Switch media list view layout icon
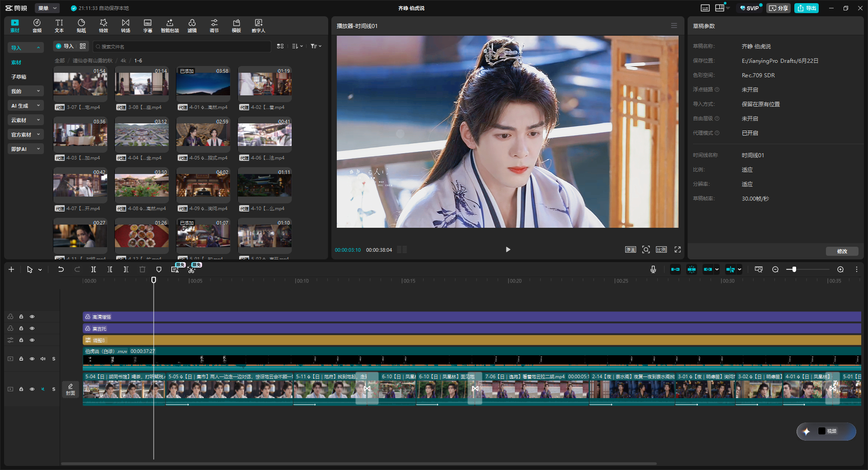The height and width of the screenshot is (470, 868). click(280, 46)
